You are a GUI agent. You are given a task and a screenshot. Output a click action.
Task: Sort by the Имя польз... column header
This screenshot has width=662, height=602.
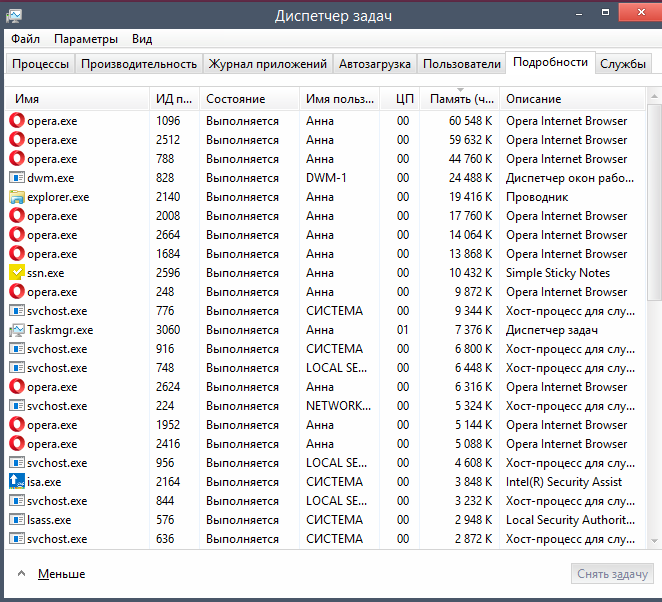[340, 99]
